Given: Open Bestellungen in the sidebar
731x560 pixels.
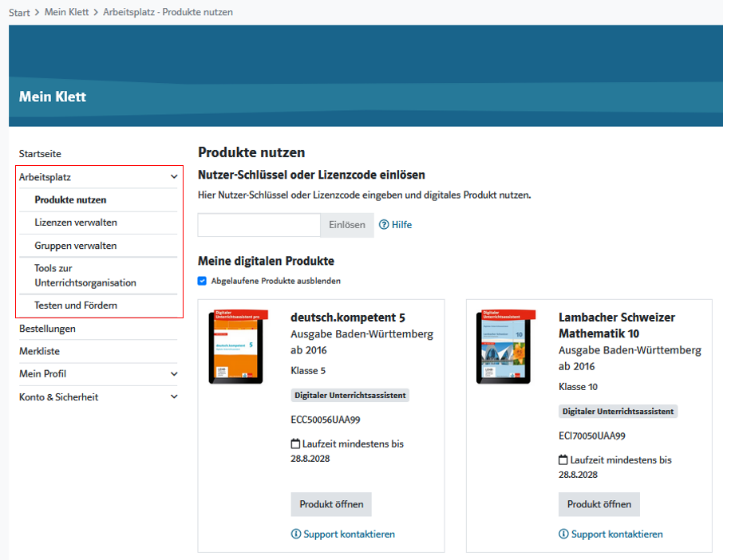Looking at the screenshot, I should tap(47, 329).
